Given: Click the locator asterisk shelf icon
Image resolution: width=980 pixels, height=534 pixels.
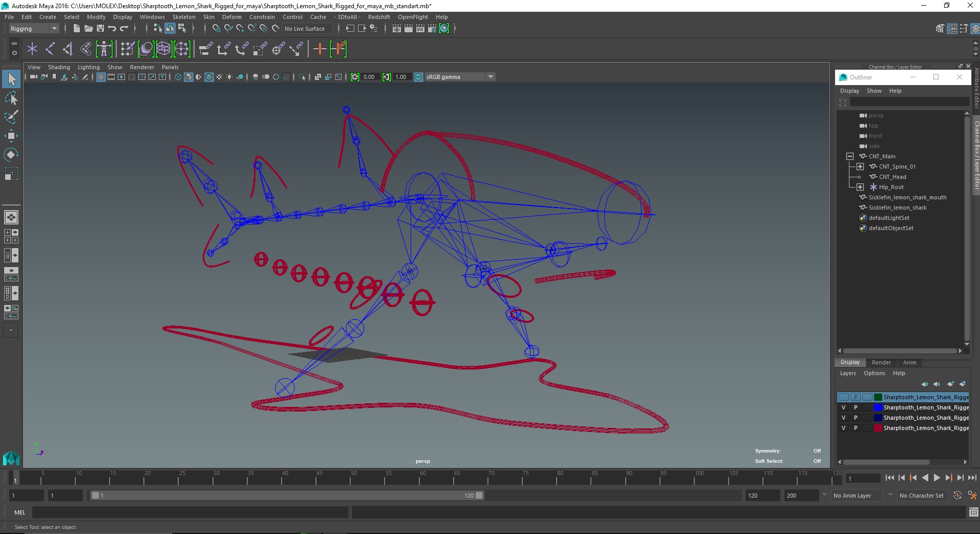Looking at the screenshot, I should 32,49.
